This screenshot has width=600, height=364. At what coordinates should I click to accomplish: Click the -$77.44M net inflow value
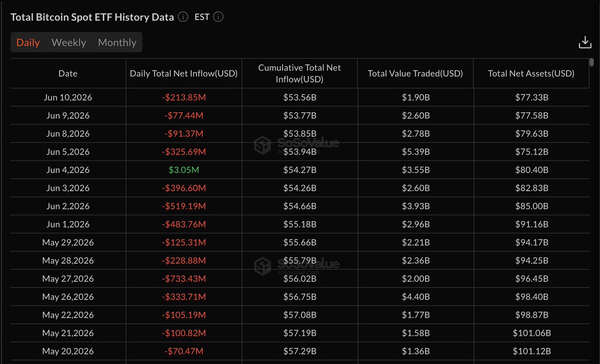point(183,115)
